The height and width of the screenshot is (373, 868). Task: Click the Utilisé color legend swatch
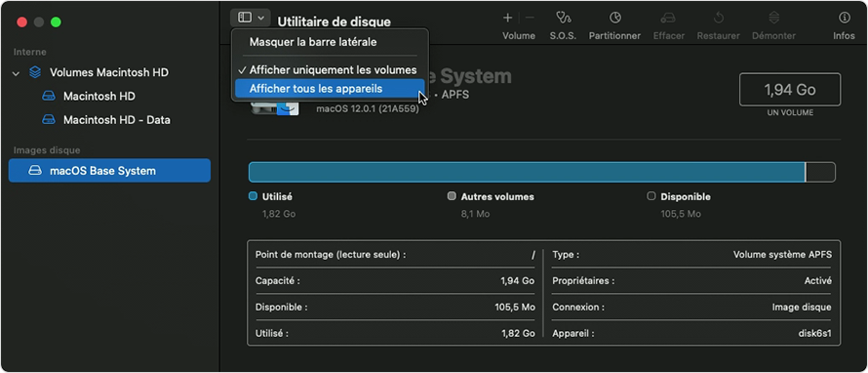point(253,196)
